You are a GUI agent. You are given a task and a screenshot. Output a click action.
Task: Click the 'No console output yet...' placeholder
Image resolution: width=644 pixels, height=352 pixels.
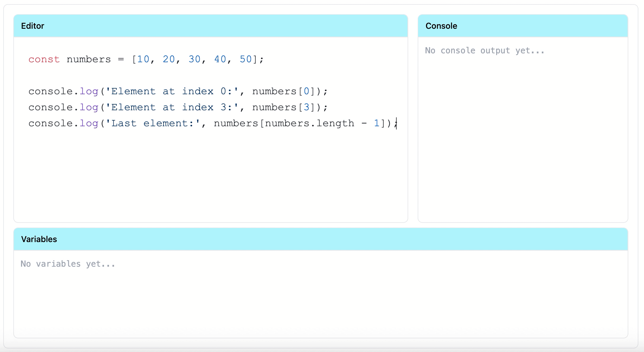pos(485,51)
